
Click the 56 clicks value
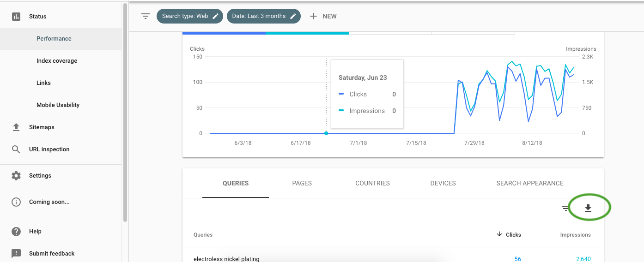click(x=517, y=259)
